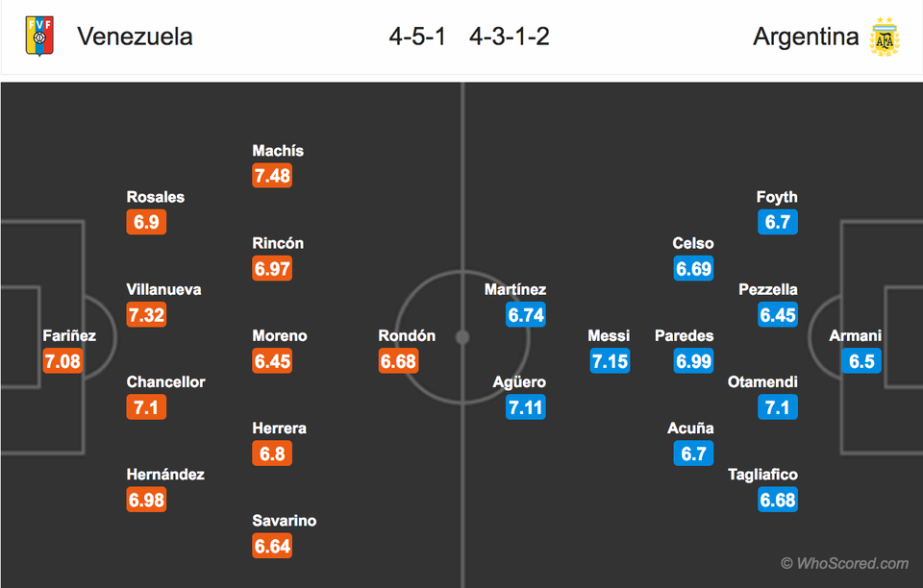Select Rondón's 6.68 rating badge

pyautogui.click(x=398, y=361)
